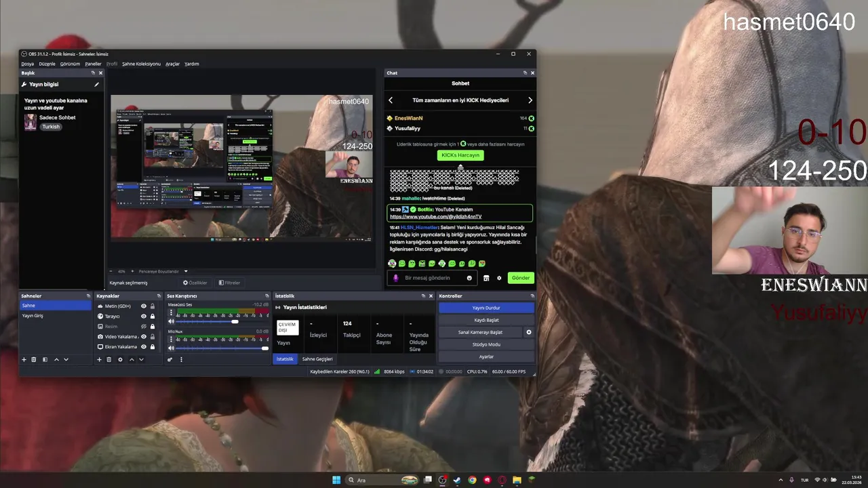Go to next leaderboard with right chevron
The image size is (868, 488).
tap(530, 100)
